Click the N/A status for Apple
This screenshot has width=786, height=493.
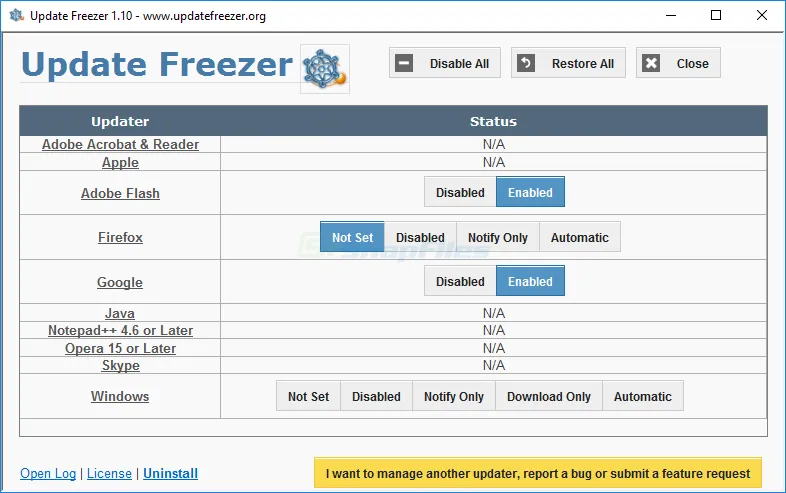pyautogui.click(x=494, y=162)
